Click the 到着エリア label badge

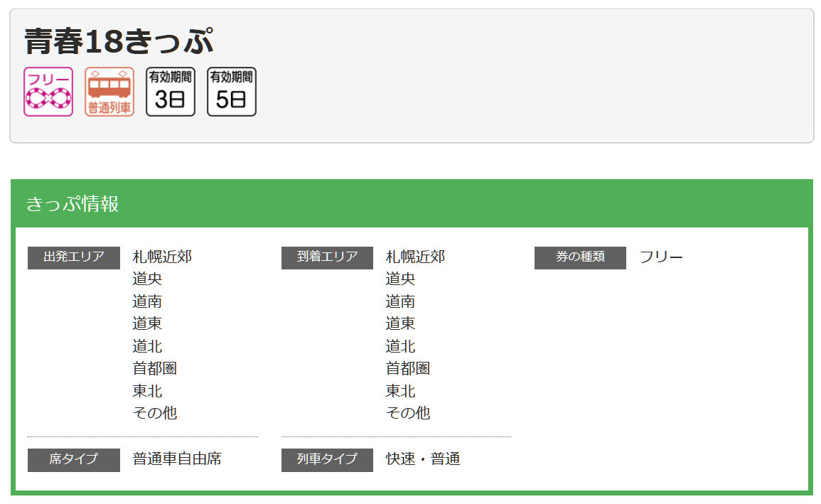pyautogui.click(x=327, y=257)
